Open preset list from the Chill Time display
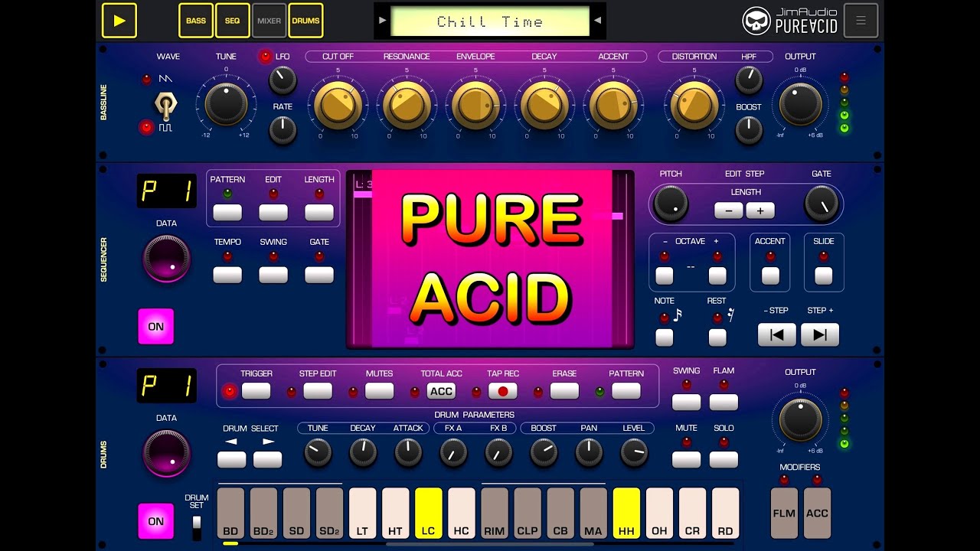Viewport: 980px width, 551px height. (490, 21)
